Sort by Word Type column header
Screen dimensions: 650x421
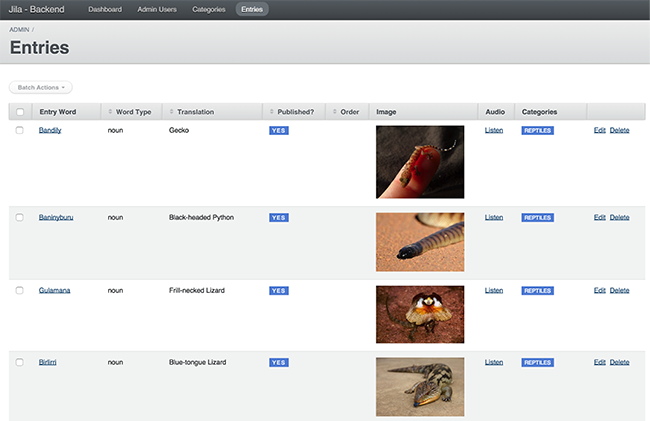(x=133, y=111)
